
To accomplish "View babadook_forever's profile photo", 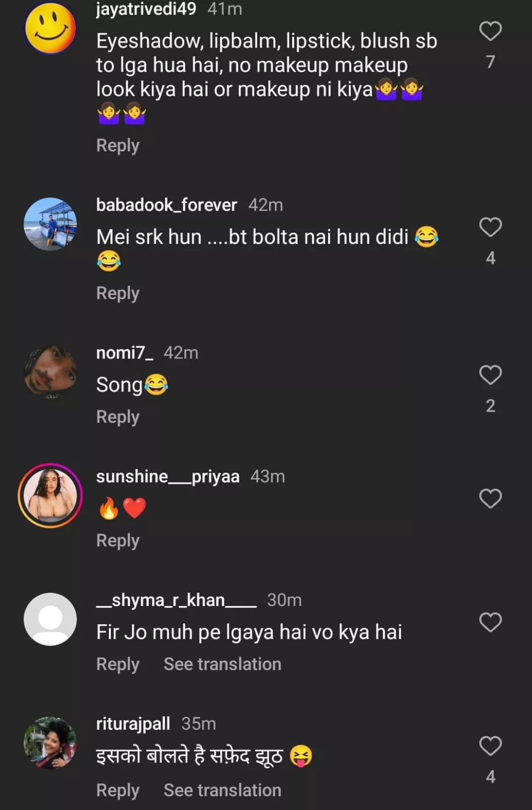I will tap(50, 224).
